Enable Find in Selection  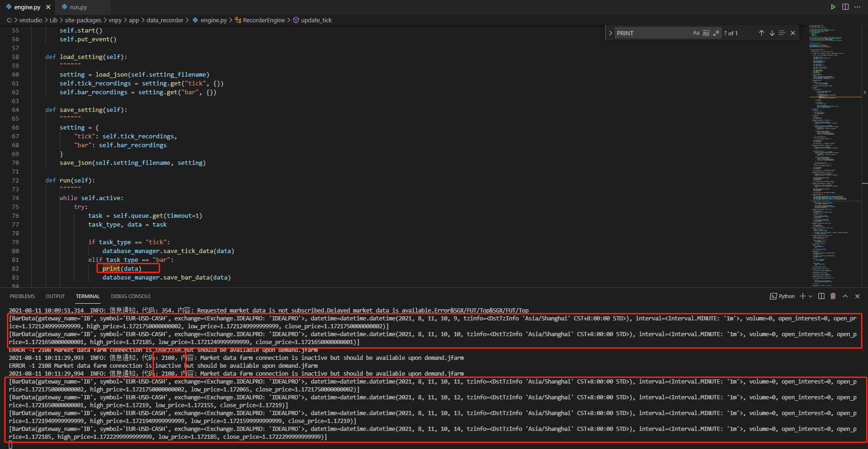(x=782, y=33)
